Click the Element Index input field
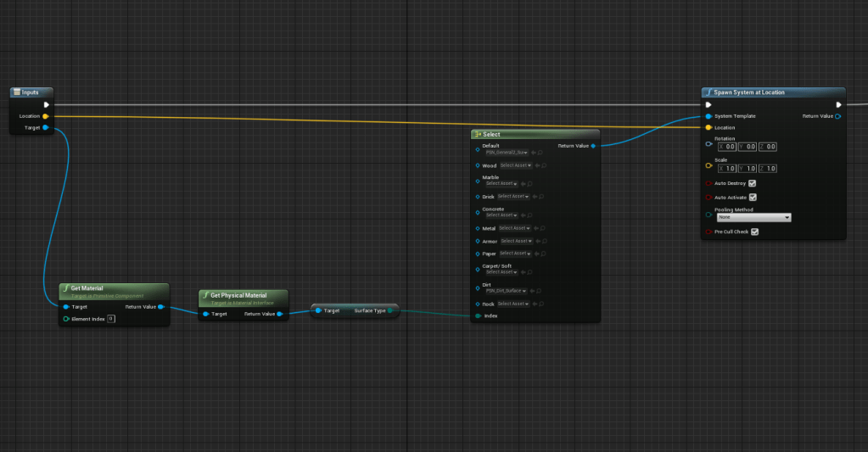 (x=110, y=319)
